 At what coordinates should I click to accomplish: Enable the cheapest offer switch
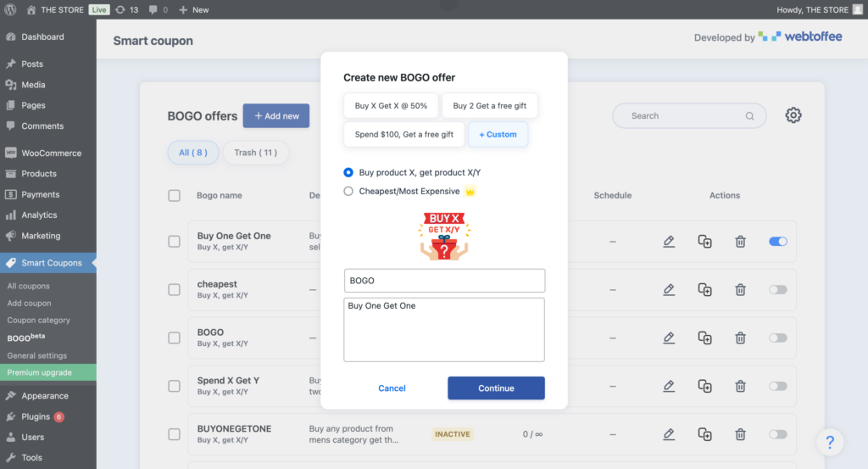(x=778, y=289)
